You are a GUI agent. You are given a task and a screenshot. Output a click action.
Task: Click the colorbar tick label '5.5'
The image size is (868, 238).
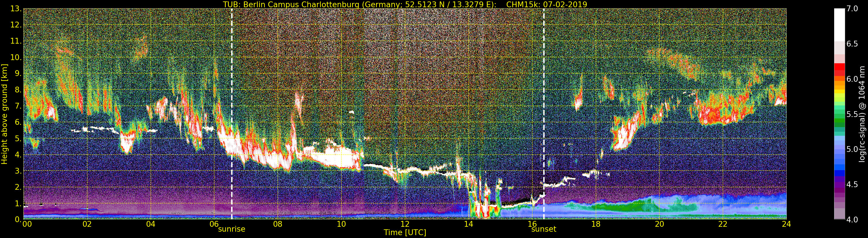tap(852, 114)
